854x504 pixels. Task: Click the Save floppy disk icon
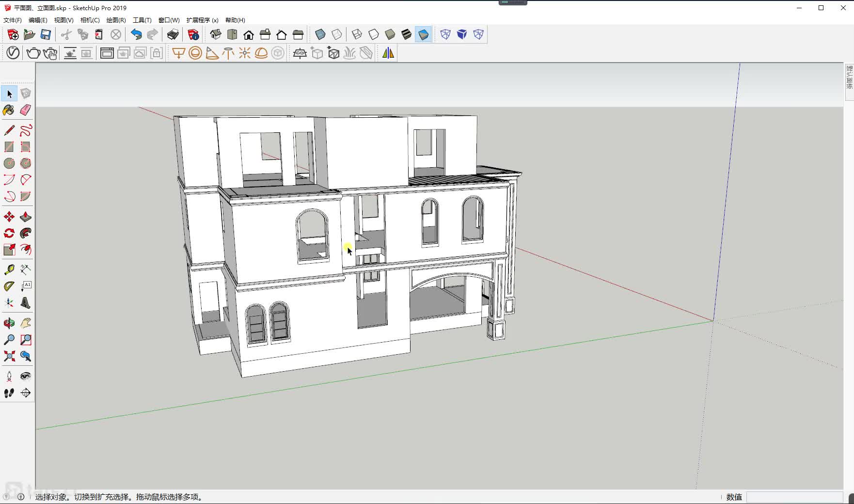46,34
